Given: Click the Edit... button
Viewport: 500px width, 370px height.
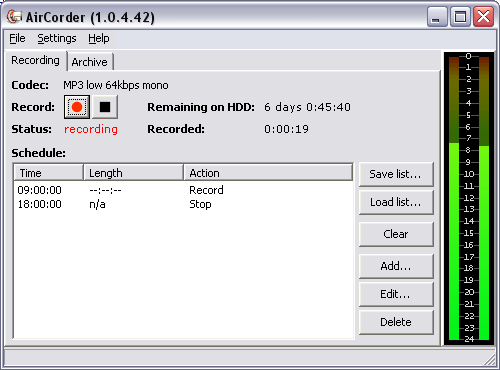Looking at the screenshot, I should [396, 294].
